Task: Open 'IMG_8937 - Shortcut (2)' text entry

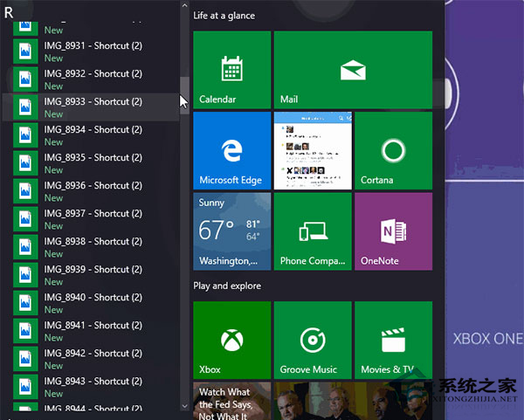Action: tap(93, 214)
